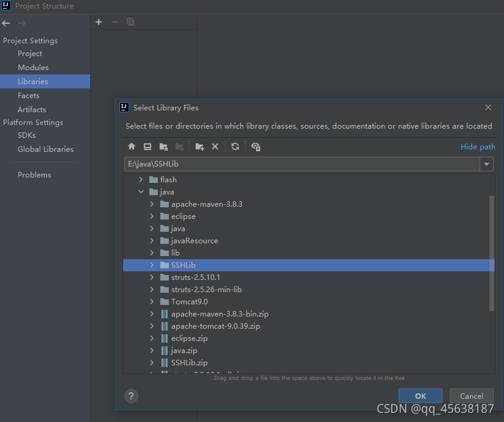Select the SSHLib folder
The image size is (504, 422).
(x=308, y=265)
